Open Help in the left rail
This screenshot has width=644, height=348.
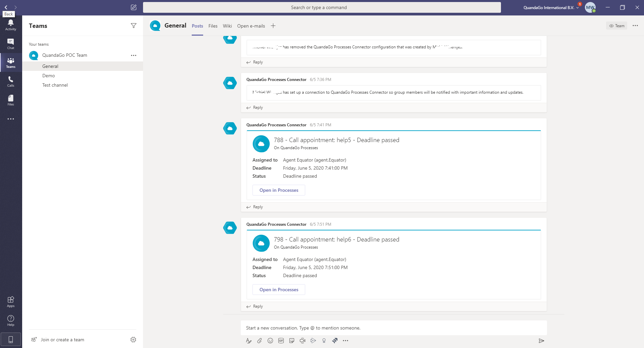11,320
